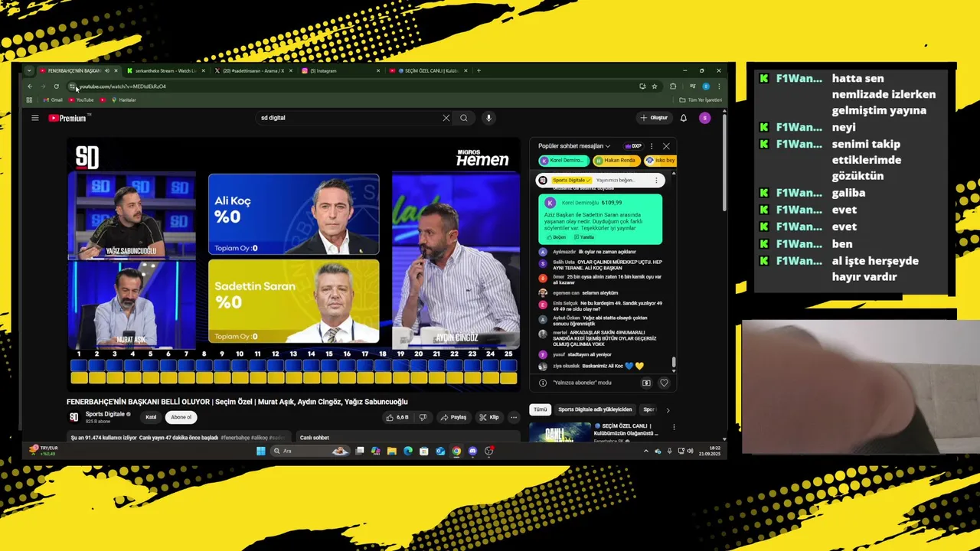Open Chrome from the taskbar
The width and height of the screenshot is (980, 551).
(456, 451)
